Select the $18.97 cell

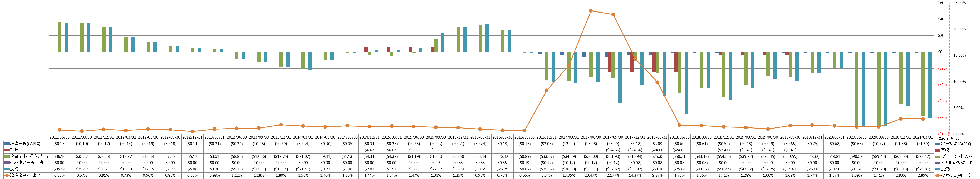click(126, 156)
